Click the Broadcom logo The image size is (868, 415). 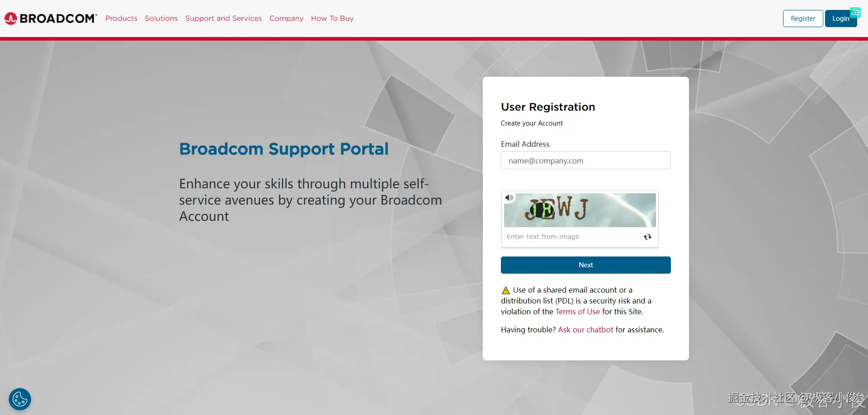(51, 19)
